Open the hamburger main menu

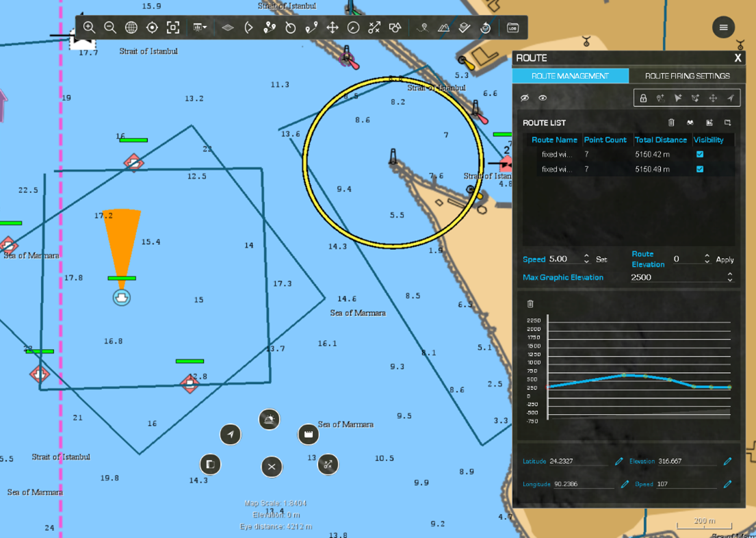(x=723, y=27)
